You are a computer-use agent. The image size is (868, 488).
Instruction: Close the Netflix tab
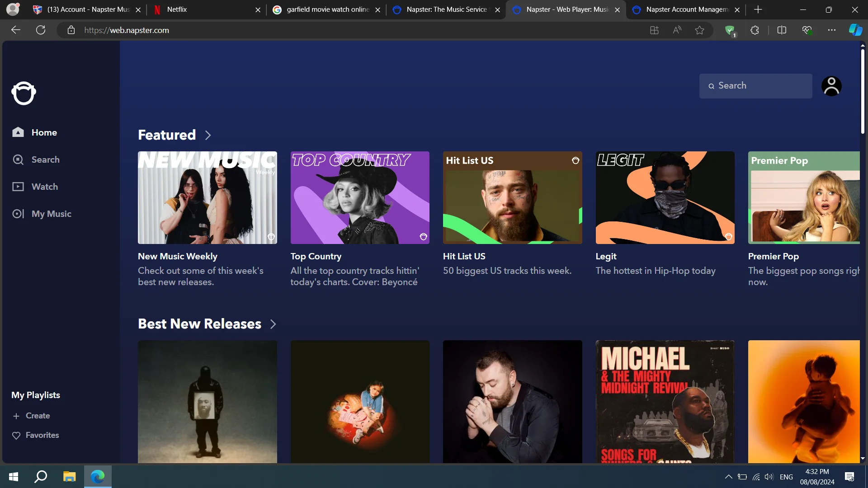coord(258,9)
